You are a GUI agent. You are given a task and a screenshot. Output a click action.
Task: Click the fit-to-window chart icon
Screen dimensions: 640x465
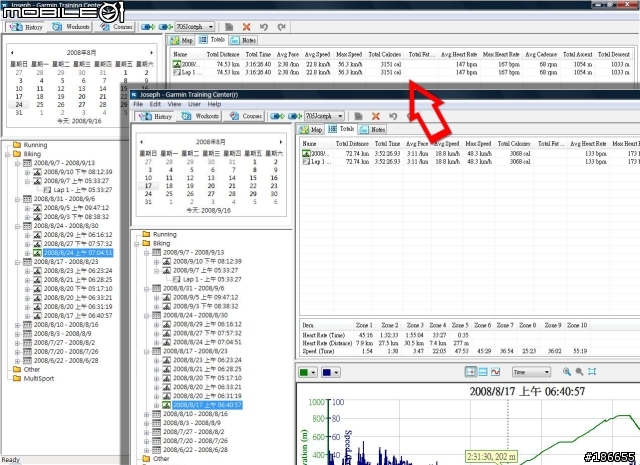coord(592,372)
